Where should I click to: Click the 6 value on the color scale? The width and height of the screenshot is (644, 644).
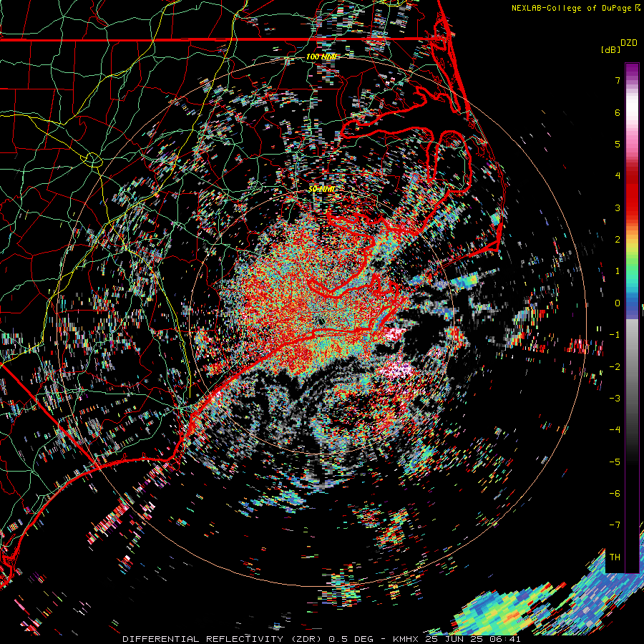(618, 112)
